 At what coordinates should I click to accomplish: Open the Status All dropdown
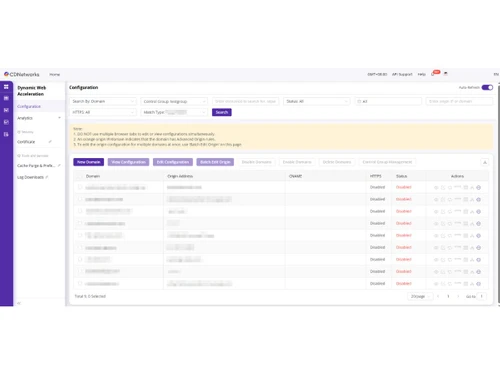click(317, 101)
